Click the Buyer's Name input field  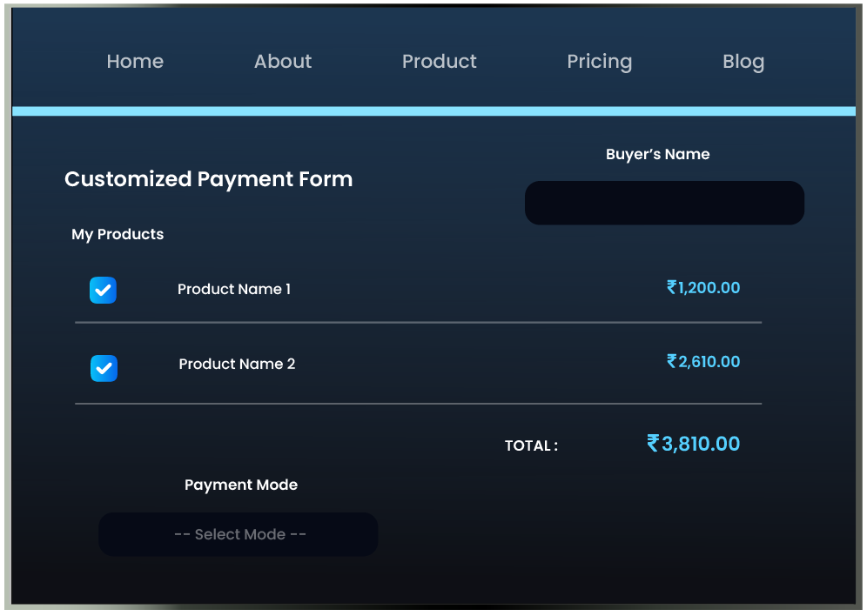tap(664, 203)
